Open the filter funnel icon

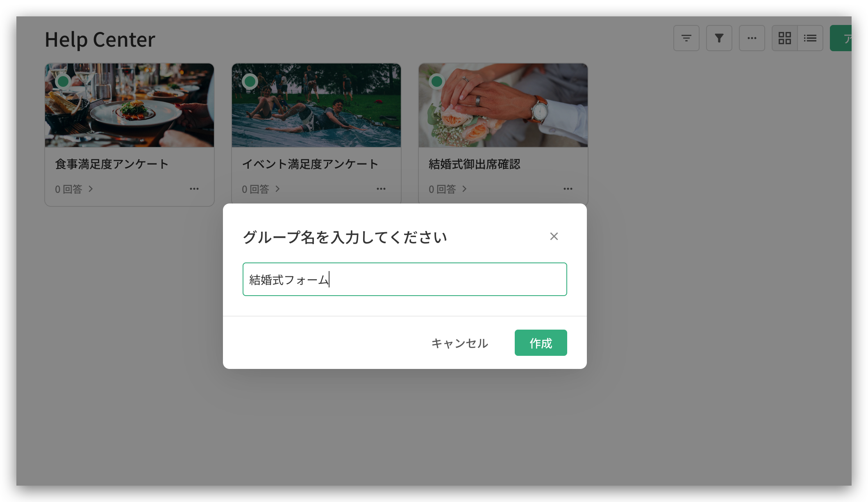719,38
